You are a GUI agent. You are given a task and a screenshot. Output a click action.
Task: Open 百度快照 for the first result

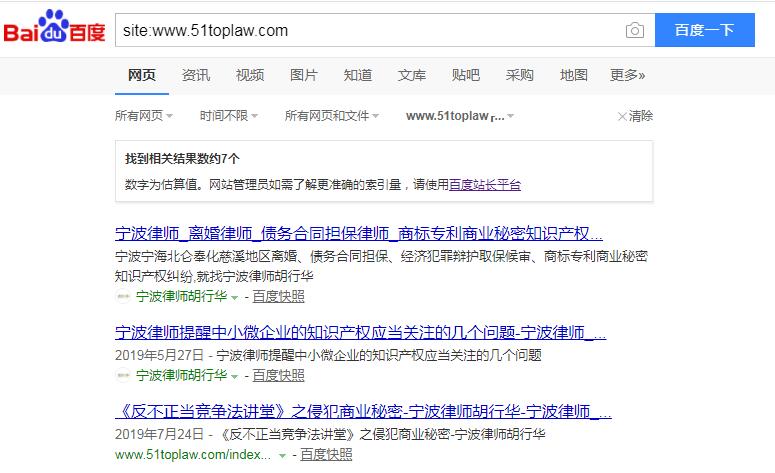click(x=278, y=297)
